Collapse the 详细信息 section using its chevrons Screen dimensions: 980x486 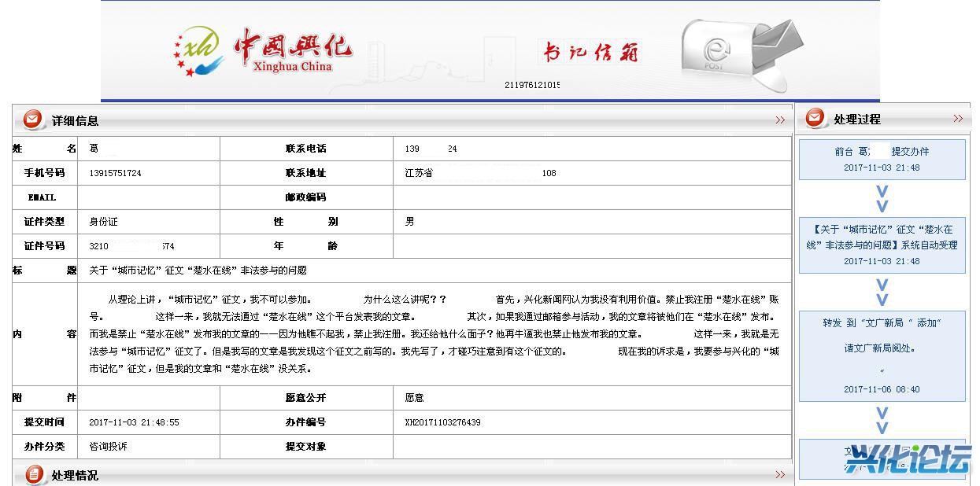point(779,120)
